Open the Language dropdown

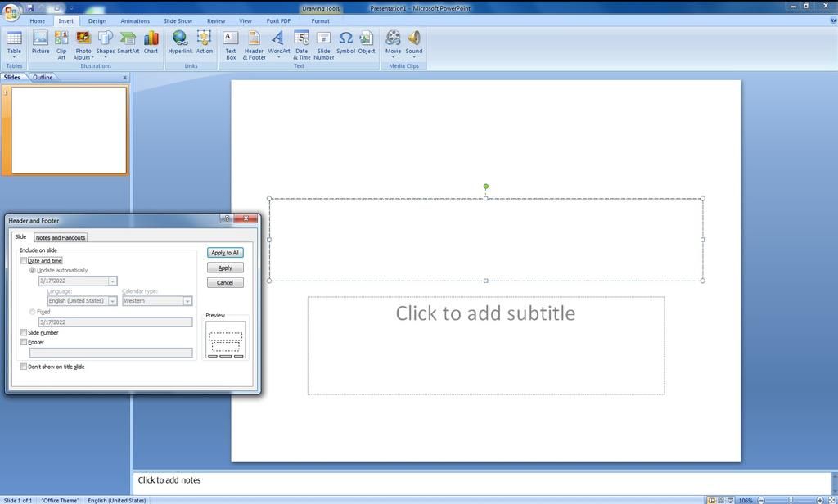(112, 301)
